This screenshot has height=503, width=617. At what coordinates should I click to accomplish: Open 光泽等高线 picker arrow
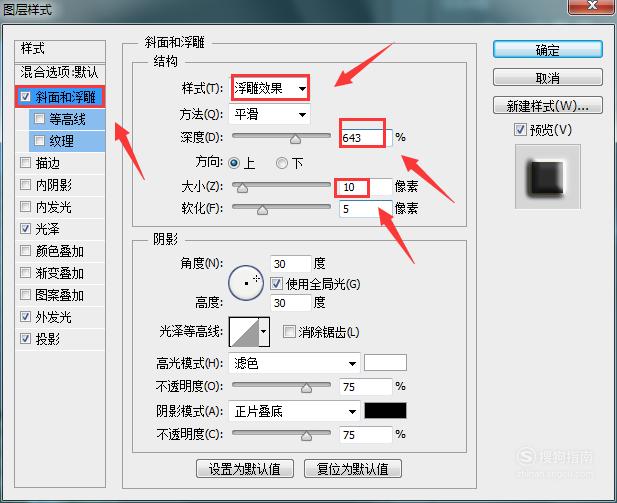264,331
